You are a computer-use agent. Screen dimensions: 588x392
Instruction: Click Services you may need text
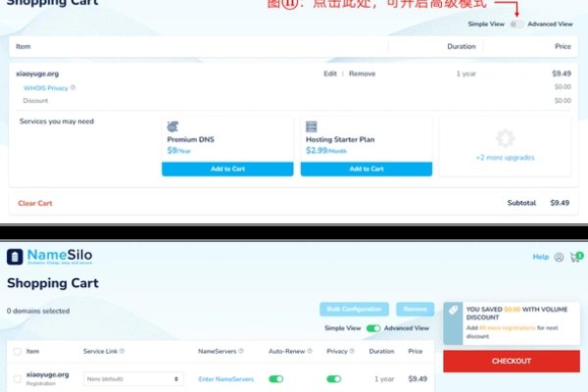pos(57,122)
